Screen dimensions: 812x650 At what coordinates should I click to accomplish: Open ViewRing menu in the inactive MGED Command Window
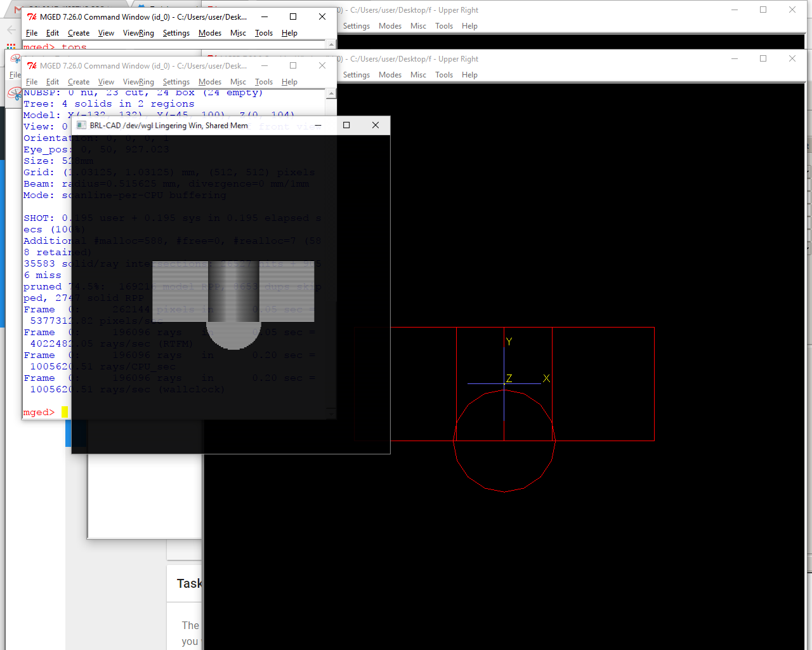coord(138,82)
